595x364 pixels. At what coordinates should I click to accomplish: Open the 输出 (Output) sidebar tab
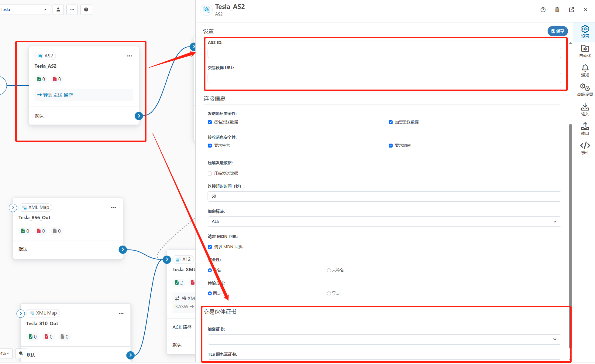tap(585, 129)
